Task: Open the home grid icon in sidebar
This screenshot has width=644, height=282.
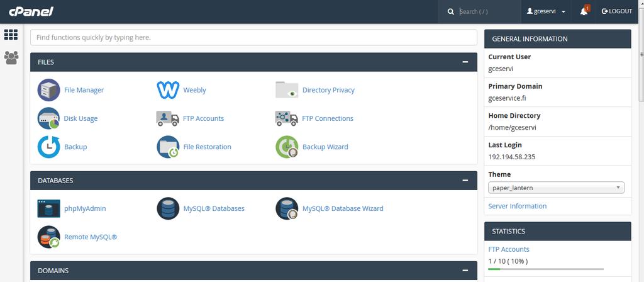Action: click(11, 35)
